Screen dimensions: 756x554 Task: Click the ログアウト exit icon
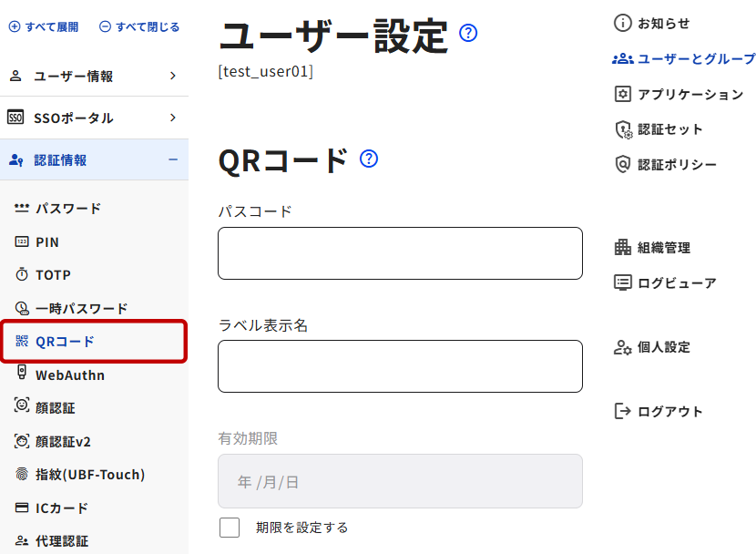click(x=623, y=411)
